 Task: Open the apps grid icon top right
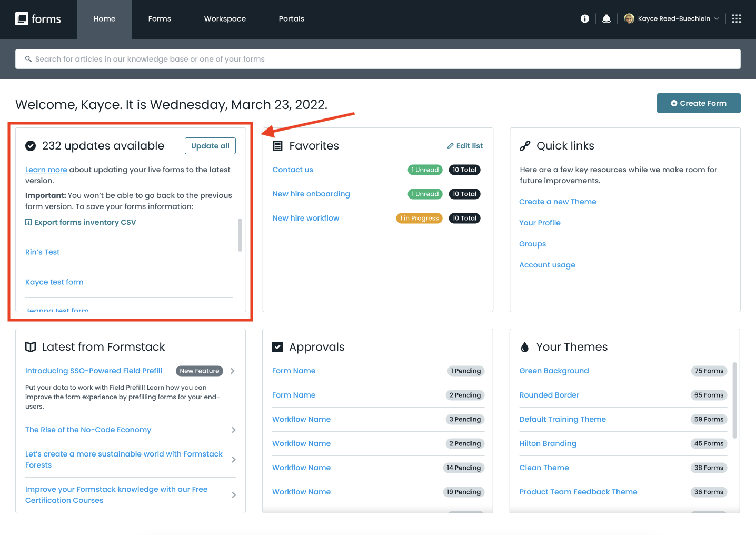pyautogui.click(x=736, y=18)
